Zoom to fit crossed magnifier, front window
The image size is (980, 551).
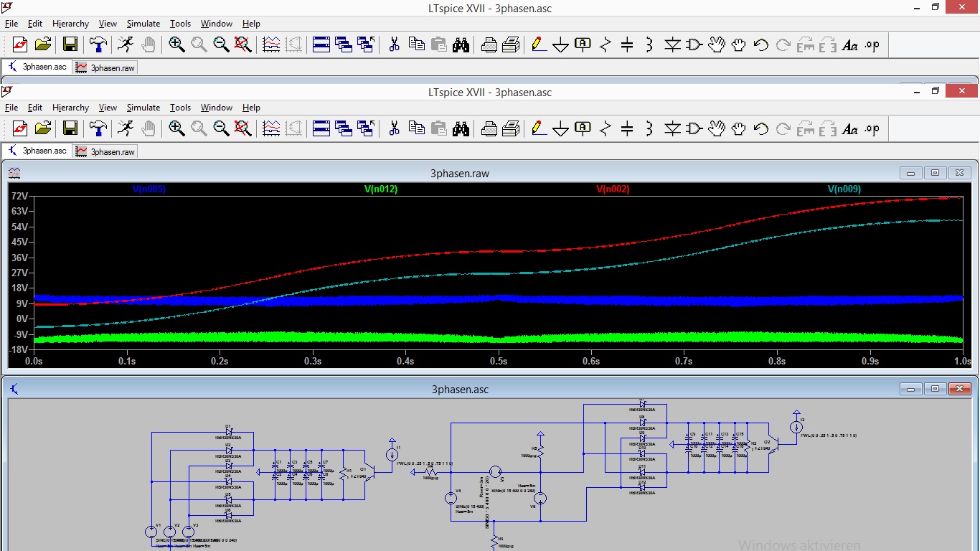242,129
